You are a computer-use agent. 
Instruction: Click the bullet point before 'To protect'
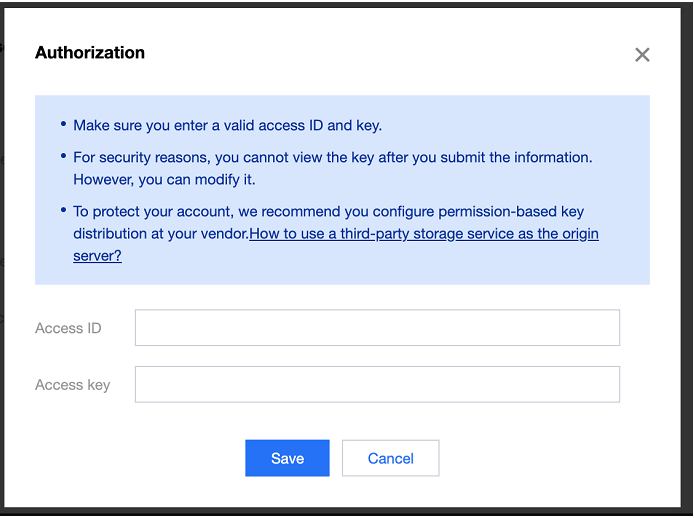[x=60, y=212]
